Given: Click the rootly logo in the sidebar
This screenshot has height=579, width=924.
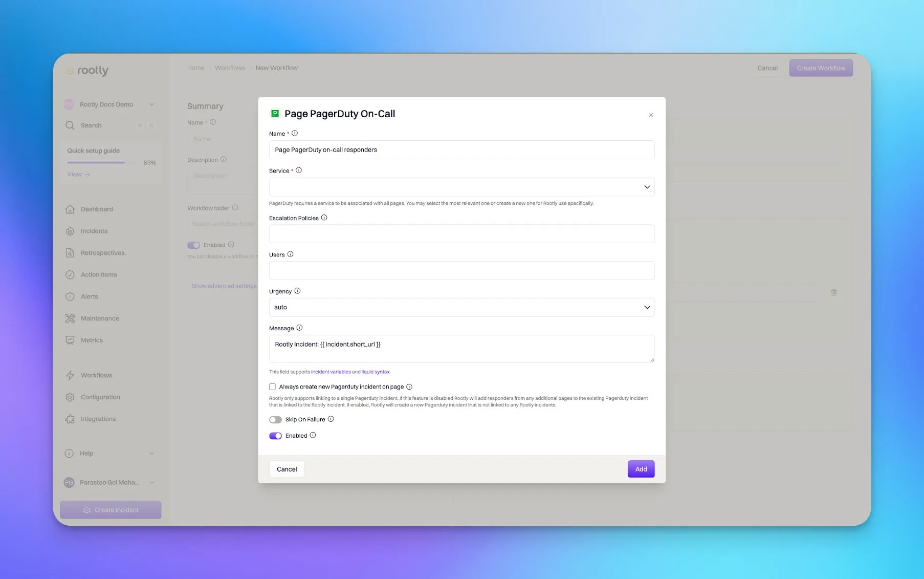Looking at the screenshot, I should tap(87, 71).
